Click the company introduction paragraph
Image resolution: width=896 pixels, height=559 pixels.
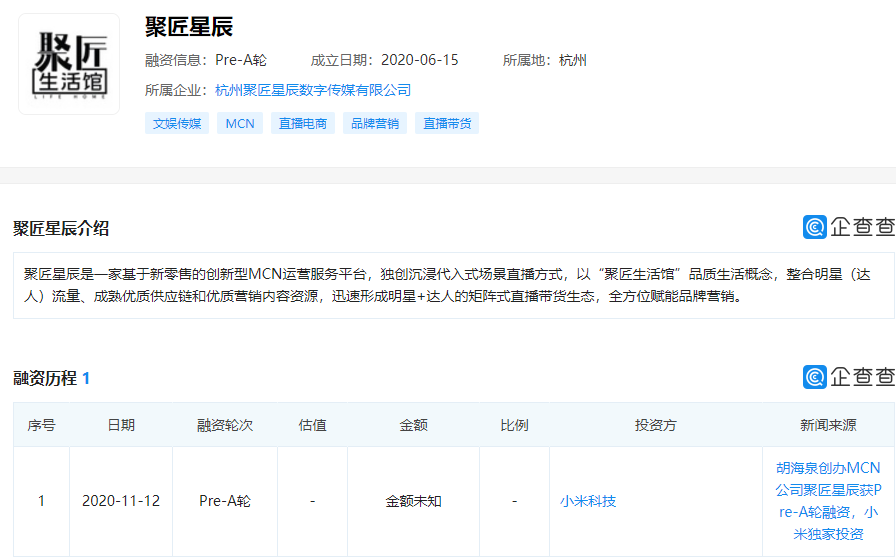pyautogui.click(x=454, y=285)
